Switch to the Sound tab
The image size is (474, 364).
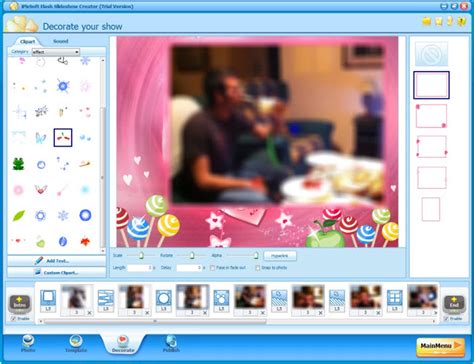pyautogui.click(x=61, y=41)
